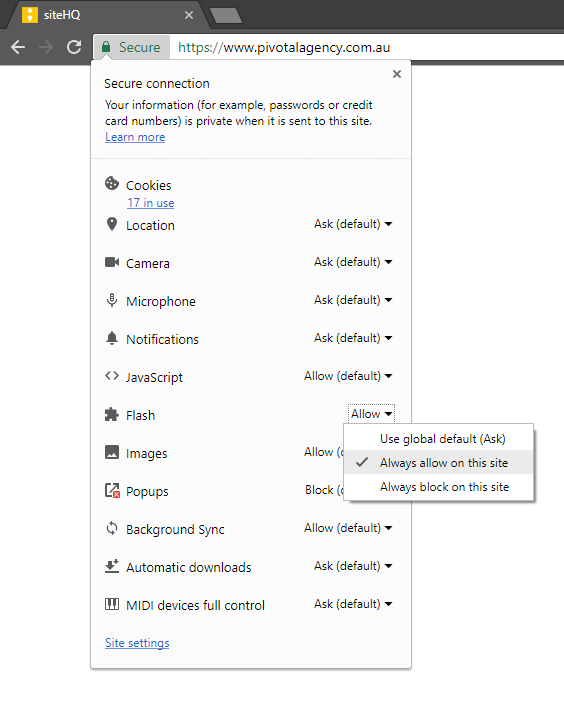The height and width of the screenshot is (703, 564).
Task: Click the green Secure padlock icon
Action: (106, 47)
